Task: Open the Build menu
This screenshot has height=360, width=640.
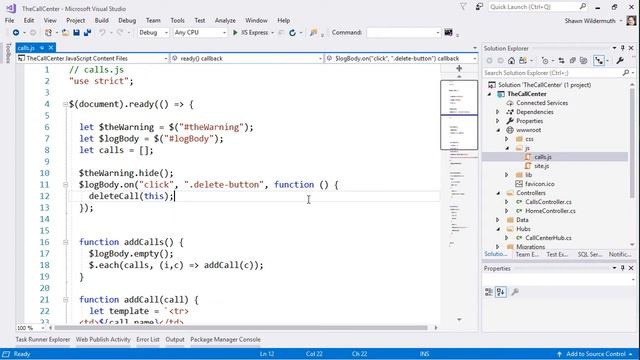Action: 102,20
